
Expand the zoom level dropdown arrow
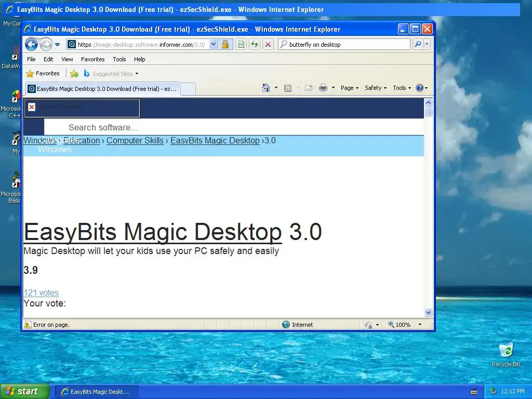point(420,325)
